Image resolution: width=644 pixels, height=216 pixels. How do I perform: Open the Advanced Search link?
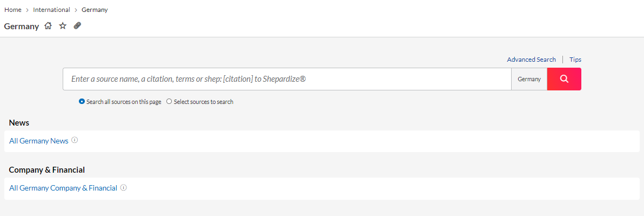tap(531, 60)
